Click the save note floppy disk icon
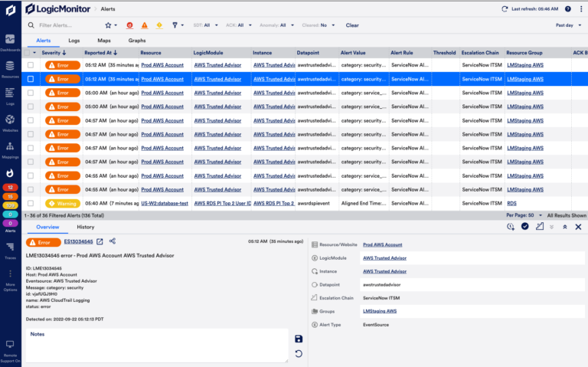The height and width of the screenshot is (367, 588). click(298, 339)
